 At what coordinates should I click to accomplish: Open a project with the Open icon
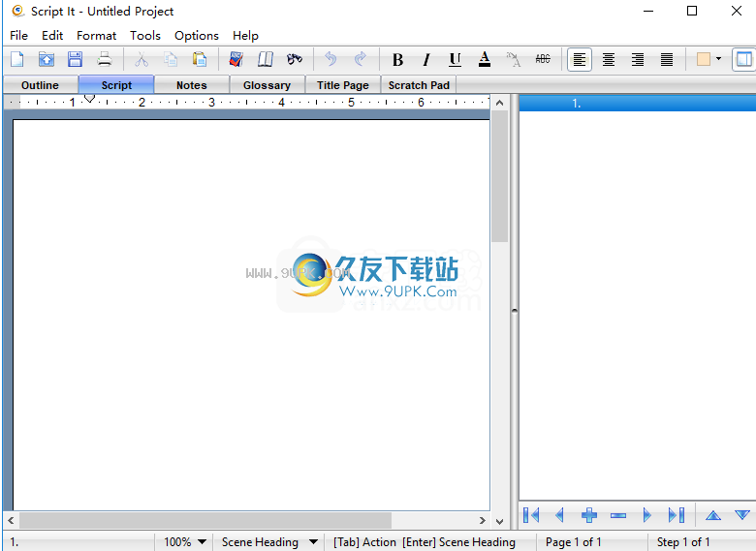(x=47, y=60)
